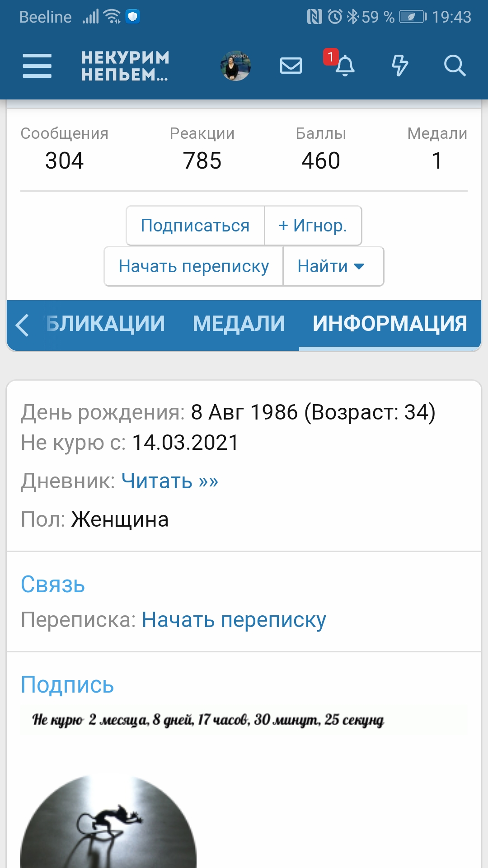Open the hamburger navigation menu

(x=37, y=66)
